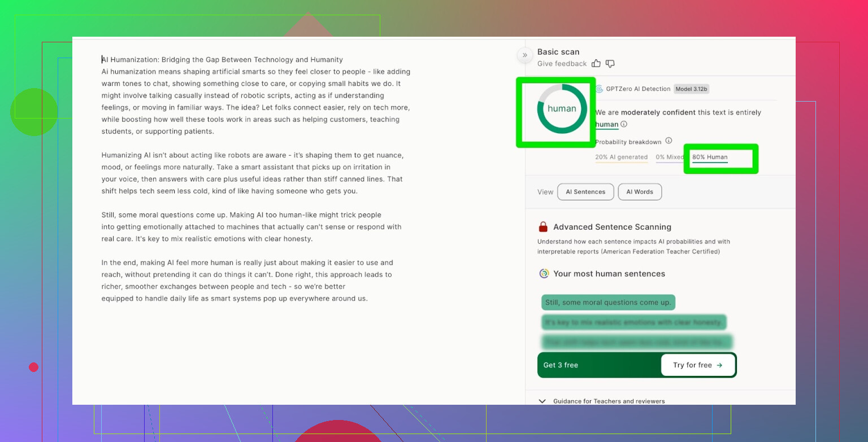Click the red lock icon
868x442 pixels.
click(543, 227)
